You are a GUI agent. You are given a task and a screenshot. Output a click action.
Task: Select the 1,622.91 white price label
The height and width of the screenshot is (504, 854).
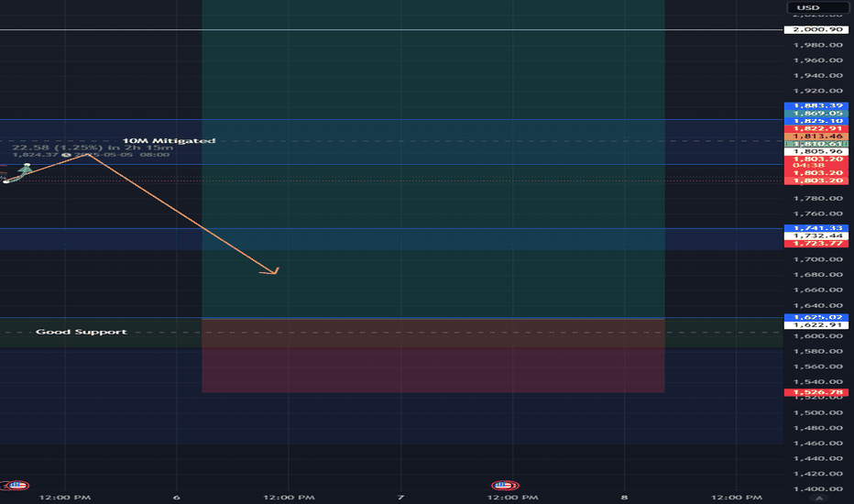(816, 324)
